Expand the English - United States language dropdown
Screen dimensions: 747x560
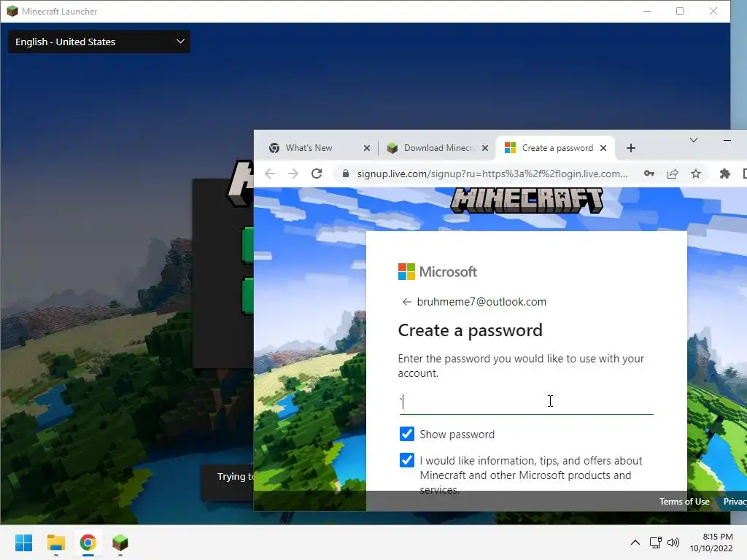99,42
